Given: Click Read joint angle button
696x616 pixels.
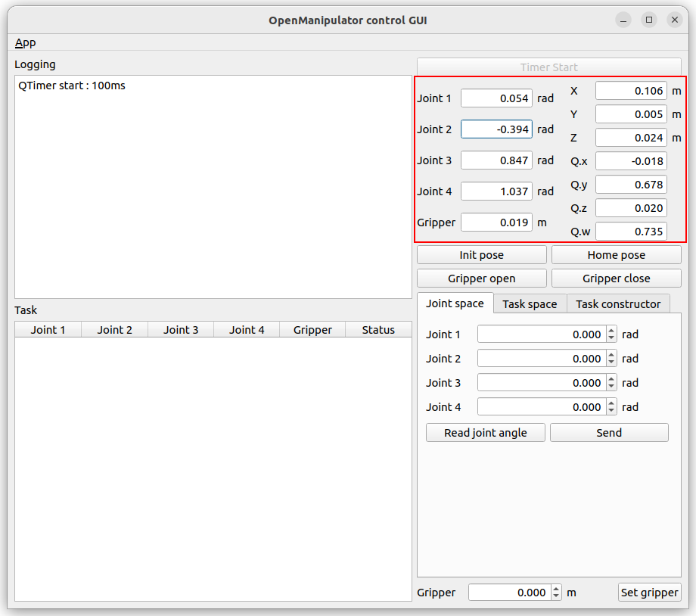Looking at the screenshot, I should pyautogui.click(x=485, y=433).
